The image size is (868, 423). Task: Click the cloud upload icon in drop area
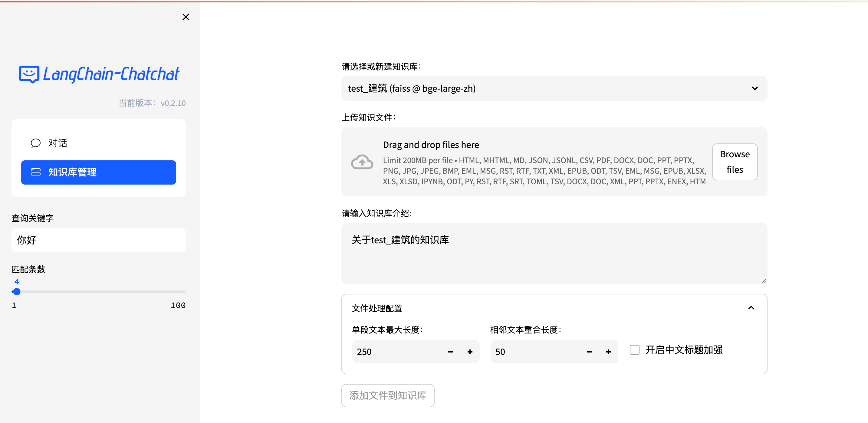(362, 162)
